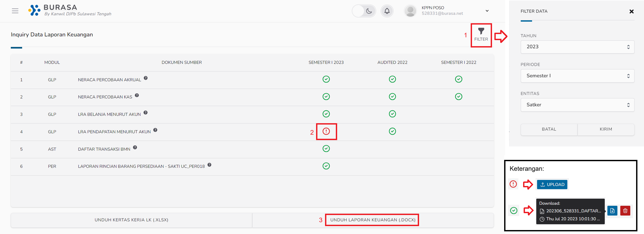Click the user profile avatar
The height and width of the screenshot is (234, 644).
410,11
